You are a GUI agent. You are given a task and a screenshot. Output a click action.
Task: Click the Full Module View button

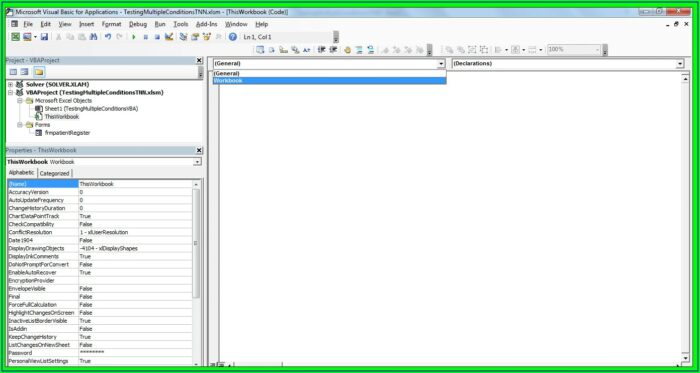[x=221, y=365]
